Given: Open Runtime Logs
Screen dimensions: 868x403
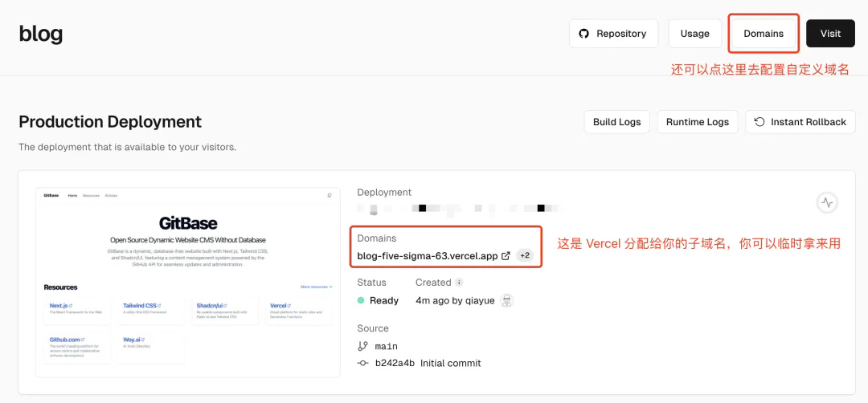Looking at the screenshot, I should [698, 122].
